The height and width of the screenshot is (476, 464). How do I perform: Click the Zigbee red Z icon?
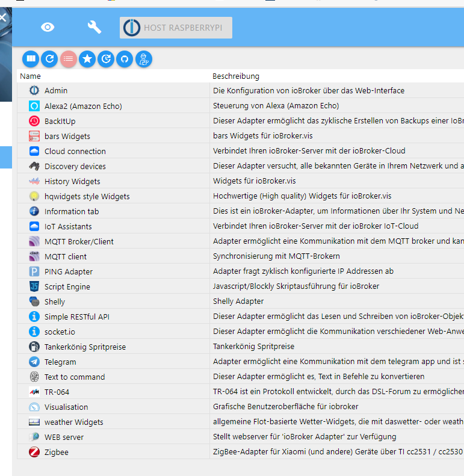click(34, 452)
